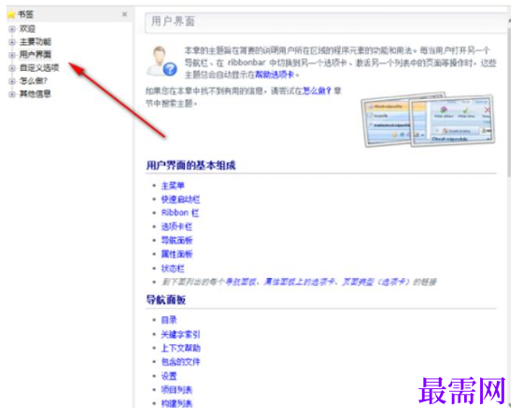Open the 项目列表 link
Image resolution: width=523 pixels, height=420 pixels.
[177, 390]
